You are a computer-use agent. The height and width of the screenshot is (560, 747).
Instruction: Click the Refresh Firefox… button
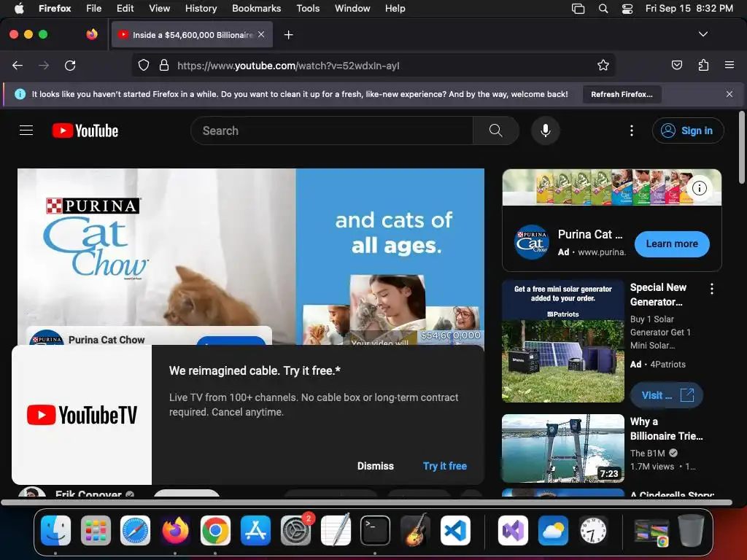coord(622,94)
